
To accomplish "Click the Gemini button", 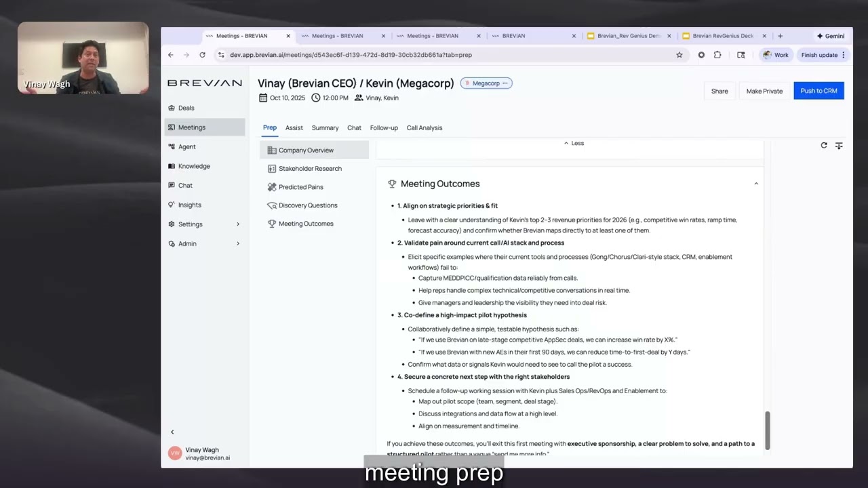I will (831, 36).
